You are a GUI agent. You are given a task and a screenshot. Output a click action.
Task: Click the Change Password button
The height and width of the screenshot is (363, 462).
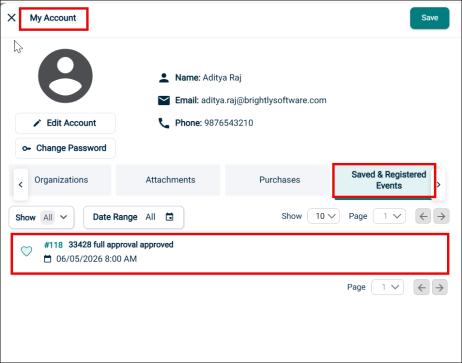(65, 148)
